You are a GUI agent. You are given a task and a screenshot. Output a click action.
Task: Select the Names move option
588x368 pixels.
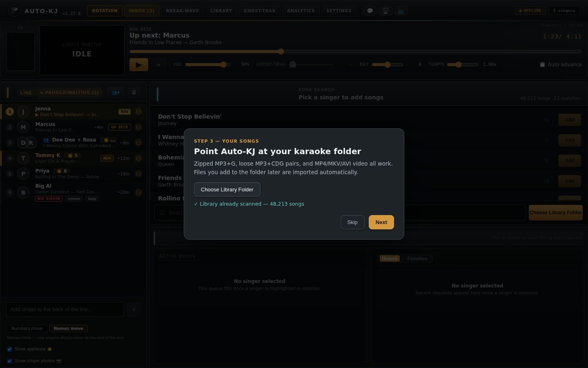pyautogui.click(x=68, y=329)
